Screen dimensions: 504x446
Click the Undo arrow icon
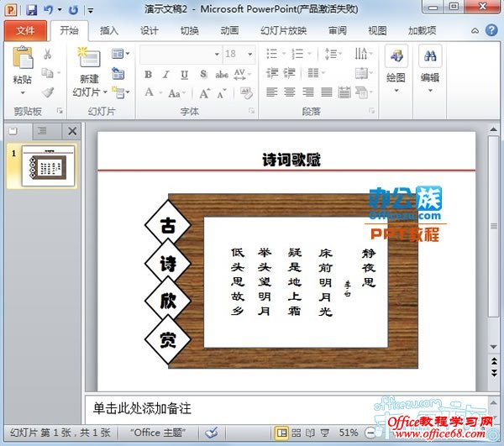point(48,9)
